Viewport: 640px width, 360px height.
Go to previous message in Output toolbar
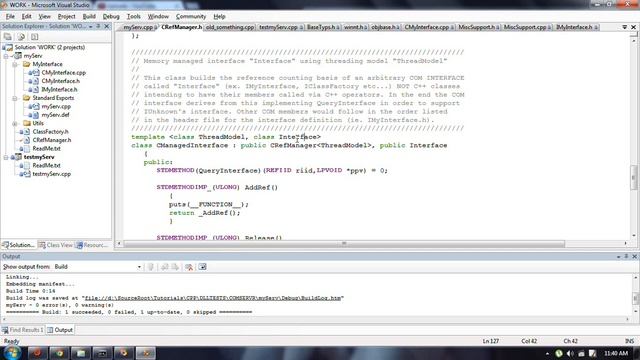click(x=164, y=267)
